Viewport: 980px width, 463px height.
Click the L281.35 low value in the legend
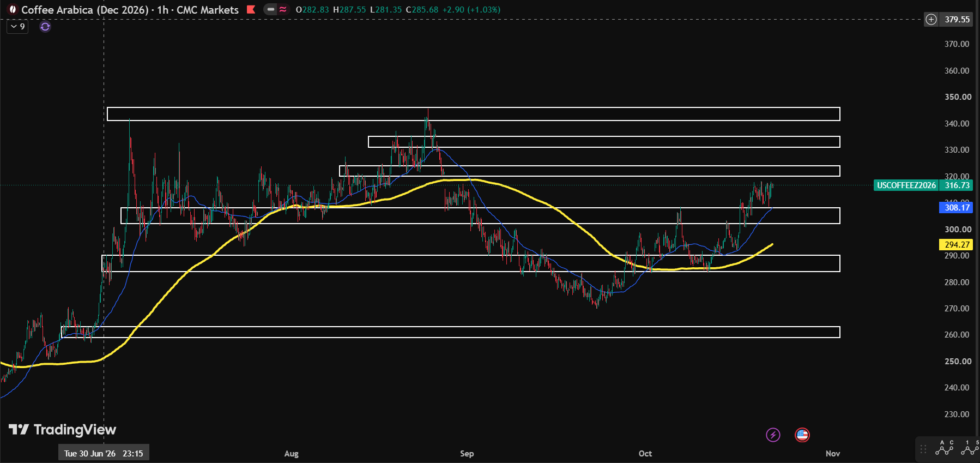[x=386, y=10]
